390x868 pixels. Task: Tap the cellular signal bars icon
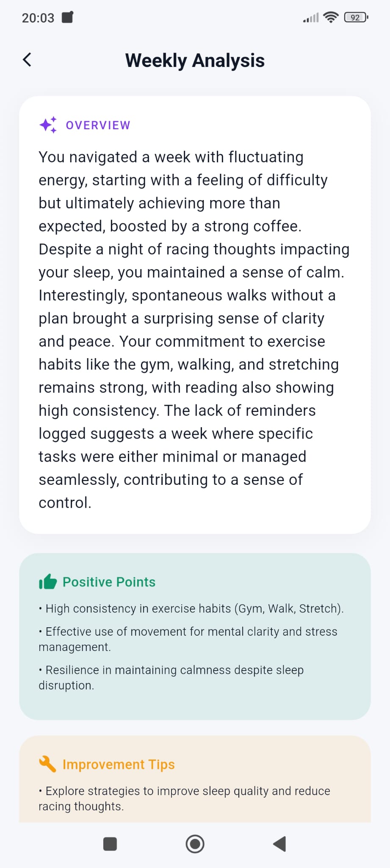click(311, 18)
